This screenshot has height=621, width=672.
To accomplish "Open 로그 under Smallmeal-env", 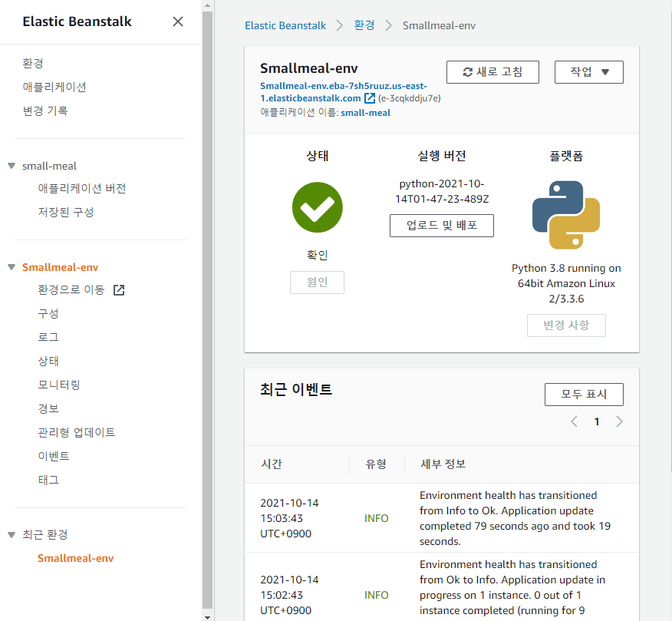I will tap(48, 337).
